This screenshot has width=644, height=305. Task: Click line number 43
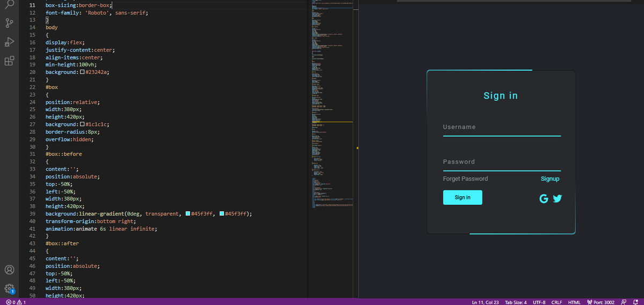coord(32,243)
